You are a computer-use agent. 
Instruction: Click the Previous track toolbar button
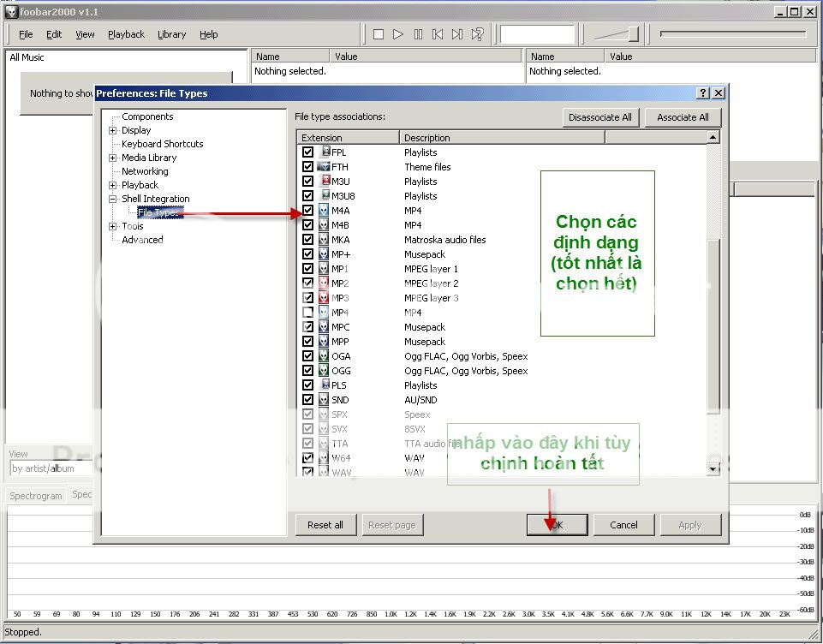438,34
